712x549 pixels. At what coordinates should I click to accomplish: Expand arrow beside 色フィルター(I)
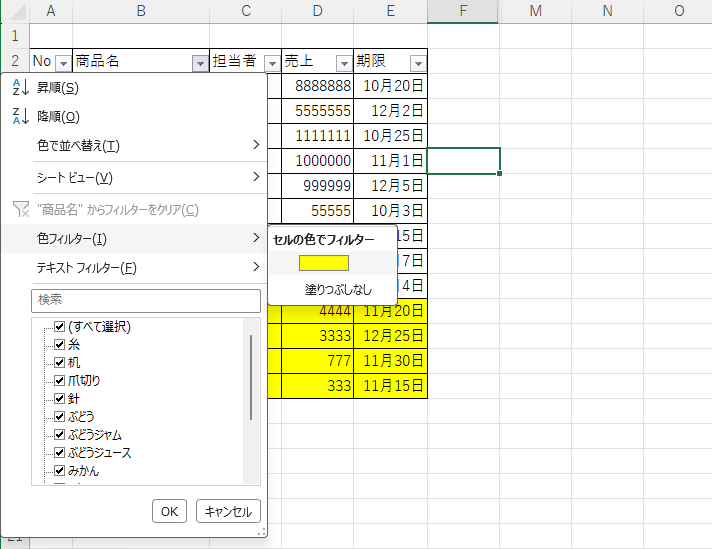pos(256,237)
